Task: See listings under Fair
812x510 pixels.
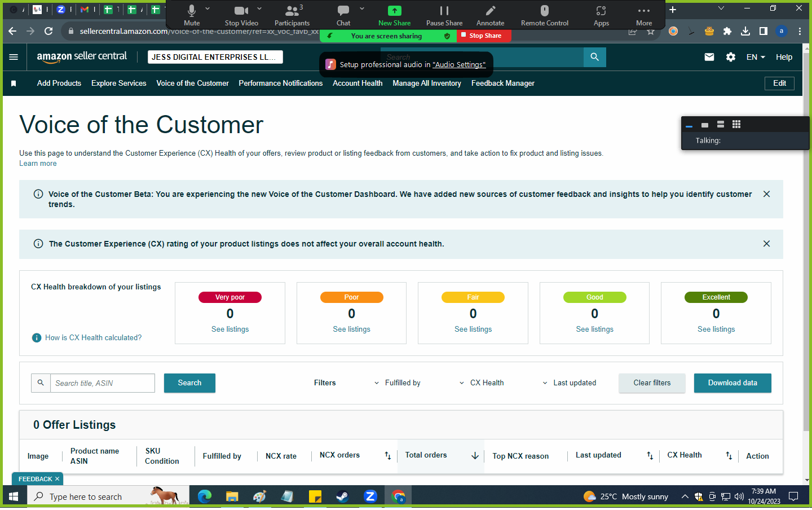Action: click(473, 329)
